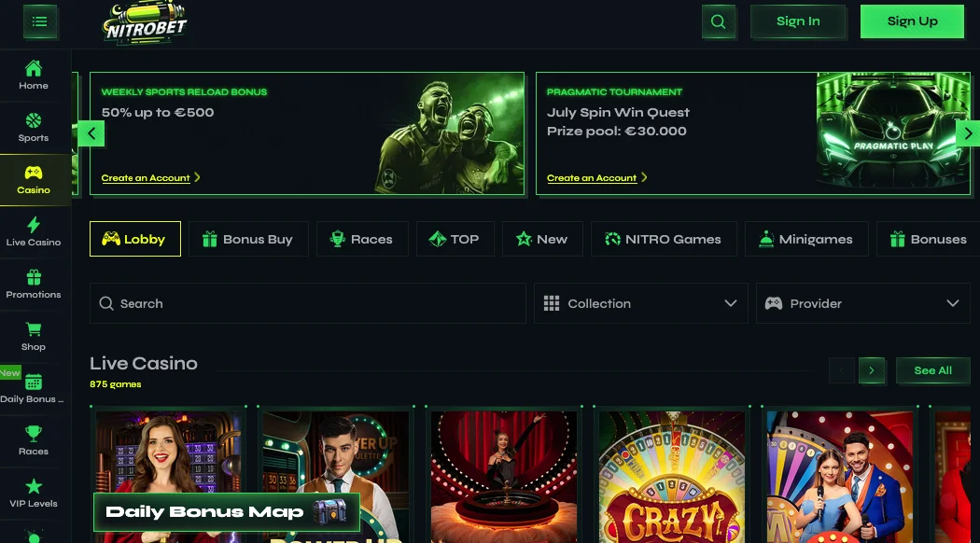Focus the game Search field
Viewport: 980px width, 543px height.
click(307, 303)
